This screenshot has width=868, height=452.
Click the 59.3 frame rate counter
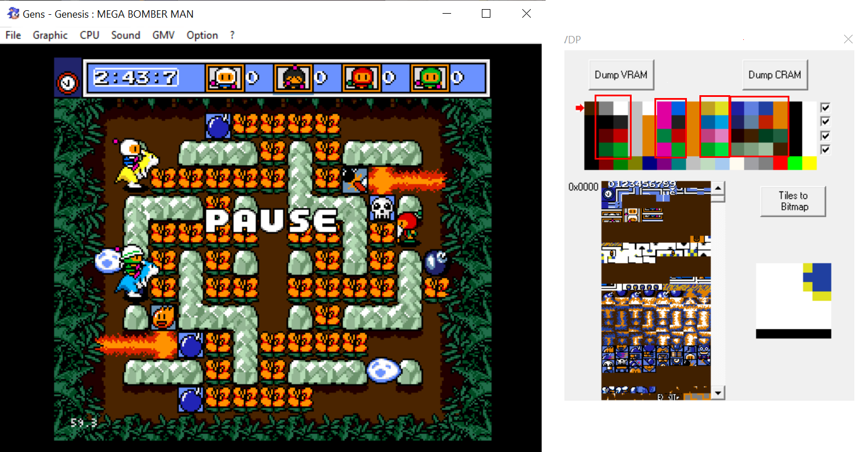[84, 422]
